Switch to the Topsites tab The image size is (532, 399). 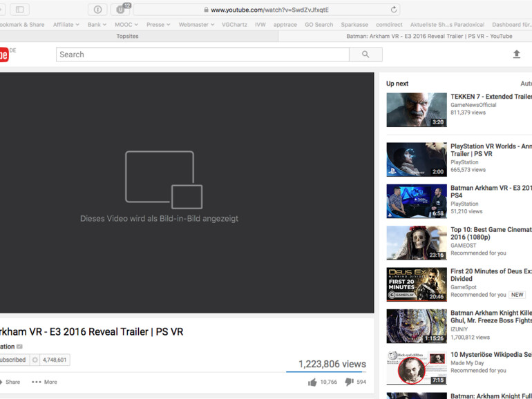(128, 36)
